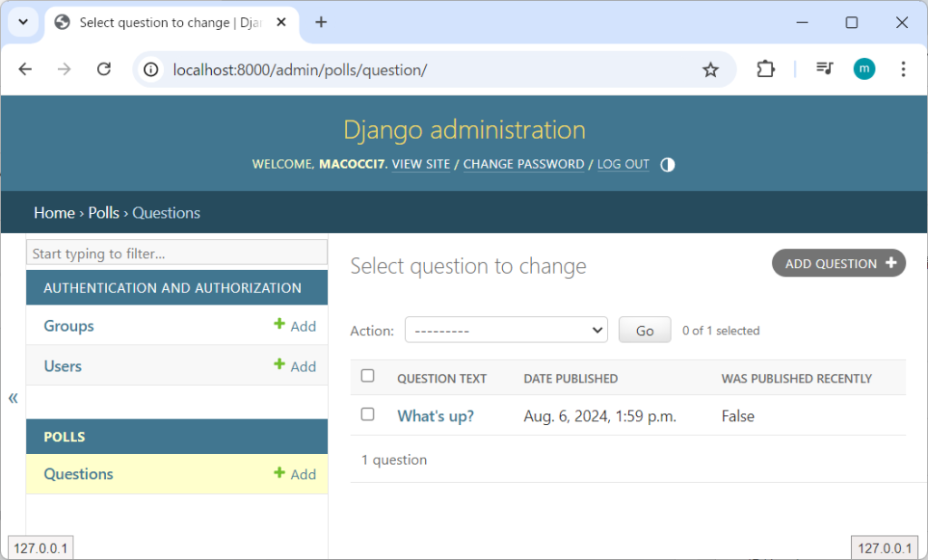The image size is (928, 560).
Task: Open the Action dropdown
Action: click(x=506, y=331)
